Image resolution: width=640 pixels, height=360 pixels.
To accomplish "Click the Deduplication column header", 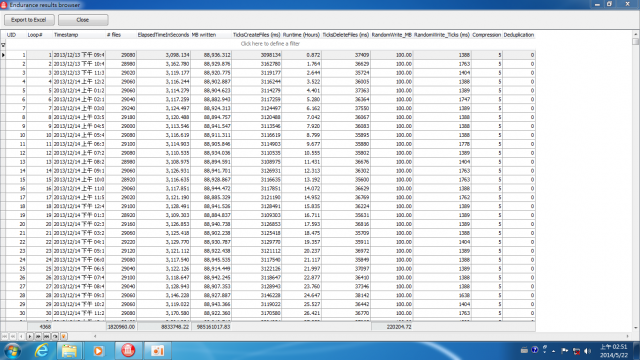I will coord(519,35).
